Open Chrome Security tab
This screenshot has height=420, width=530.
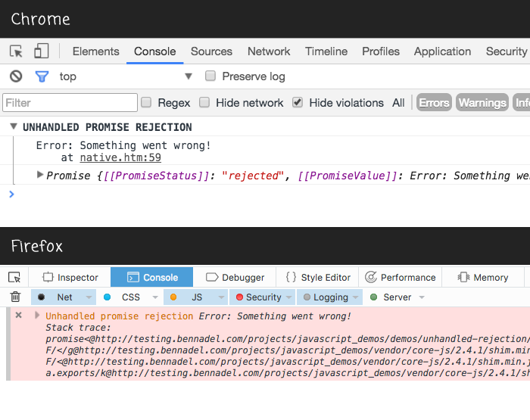point(507,51)
